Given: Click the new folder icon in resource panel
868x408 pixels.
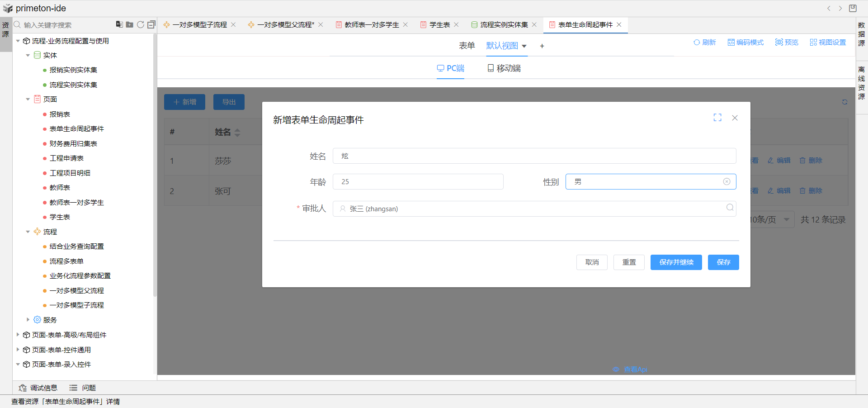Looking at the screenshot, I should (130, 24).
